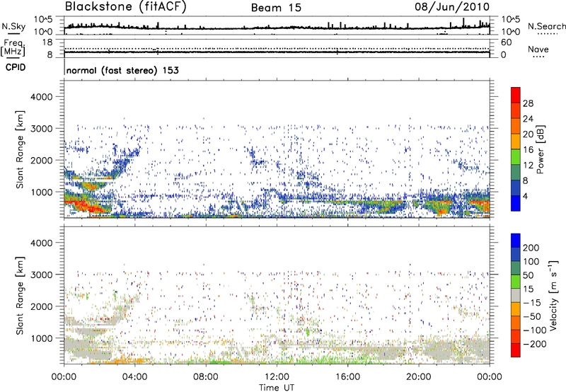Pick the light-green 12–16 dB Power colorbar segment
Screen dimensions: 566x392
click(x=516, y=157)
